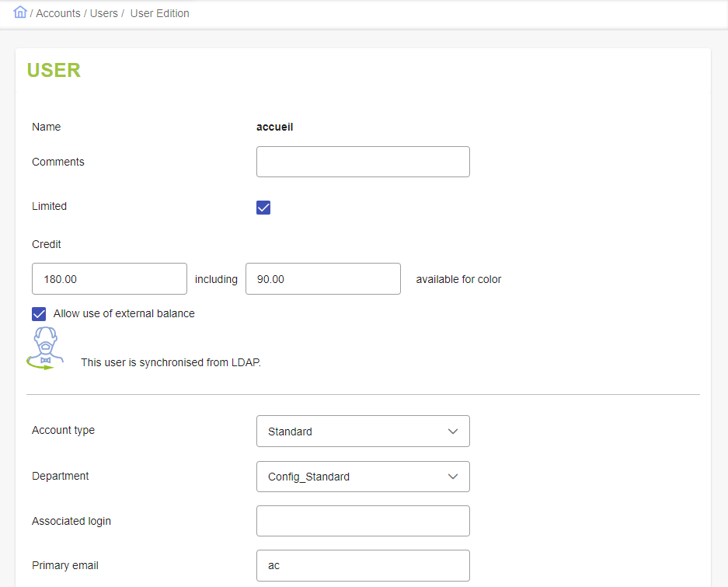
Task: Expand the Department Config_Standard dropdown
Action: click(x=363, y=477)
